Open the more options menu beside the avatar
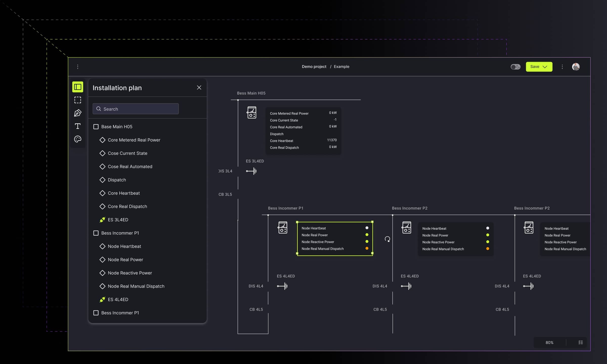607x364 pixels. pos(562,67)
